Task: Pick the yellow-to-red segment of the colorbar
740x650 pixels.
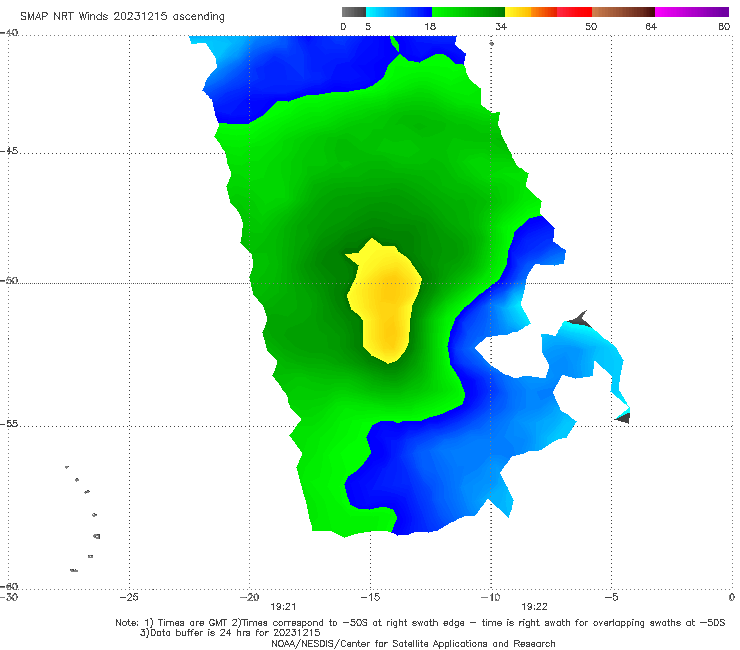Action: click(548, 12)
